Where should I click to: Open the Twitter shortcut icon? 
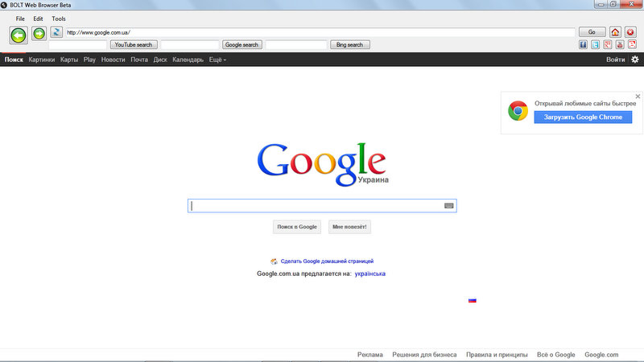595,45
